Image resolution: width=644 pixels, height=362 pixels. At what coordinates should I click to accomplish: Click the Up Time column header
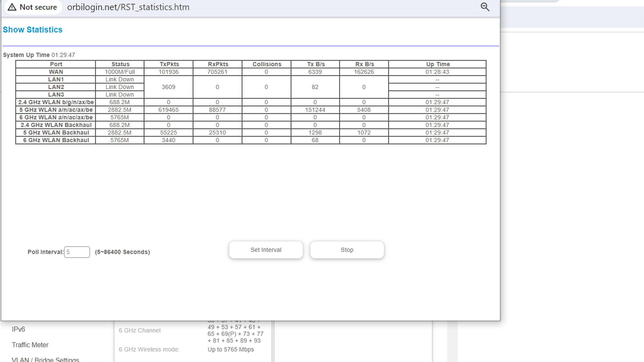coord(438,64)
